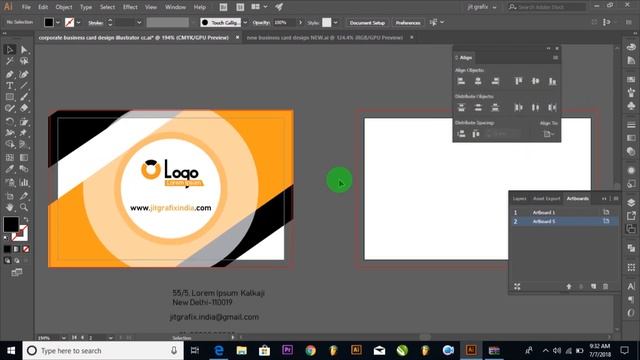The image size is (640, 360).
Task: Select the Pen tool
Action: [x=10, y=74]
